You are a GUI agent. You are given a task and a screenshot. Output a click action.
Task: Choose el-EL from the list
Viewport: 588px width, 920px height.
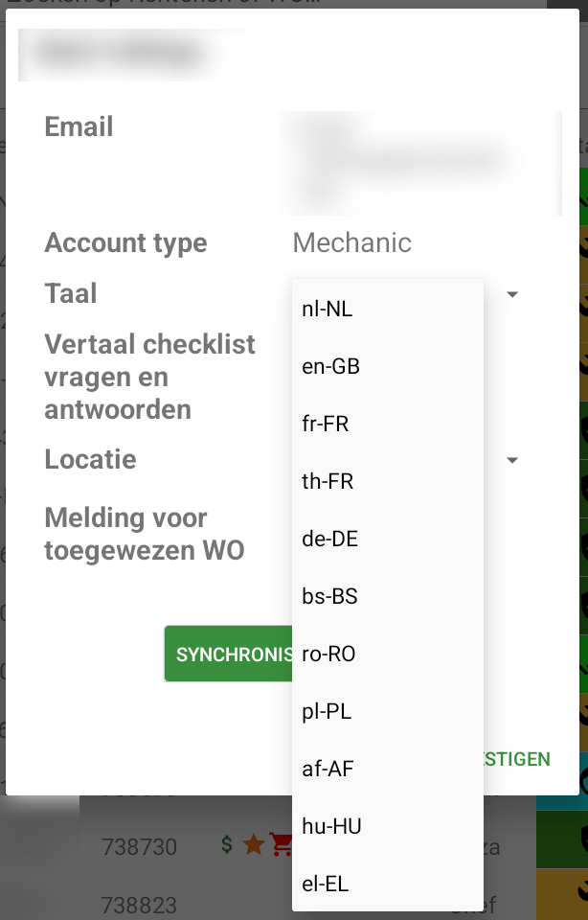pyautogui.click(x=326, y=884)
